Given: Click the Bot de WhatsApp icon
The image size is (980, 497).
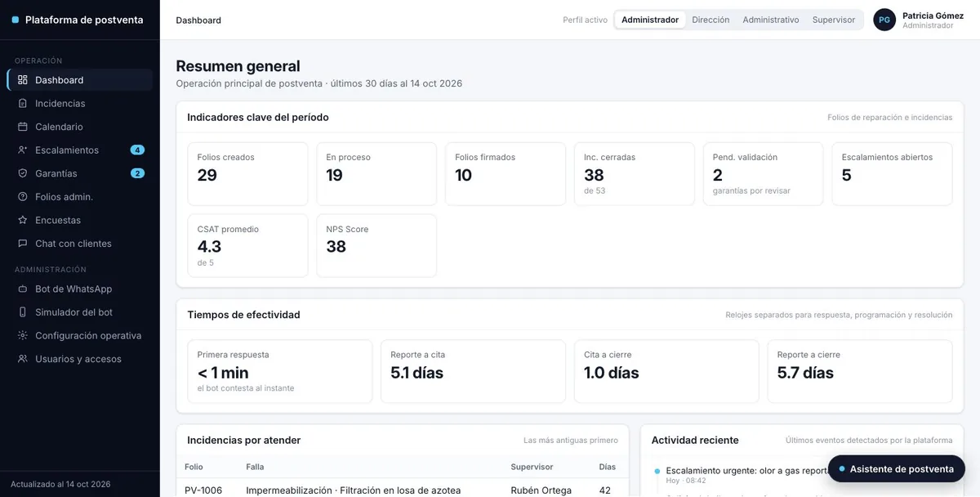Looking at the screenshot, I should [x=22, y=289].
